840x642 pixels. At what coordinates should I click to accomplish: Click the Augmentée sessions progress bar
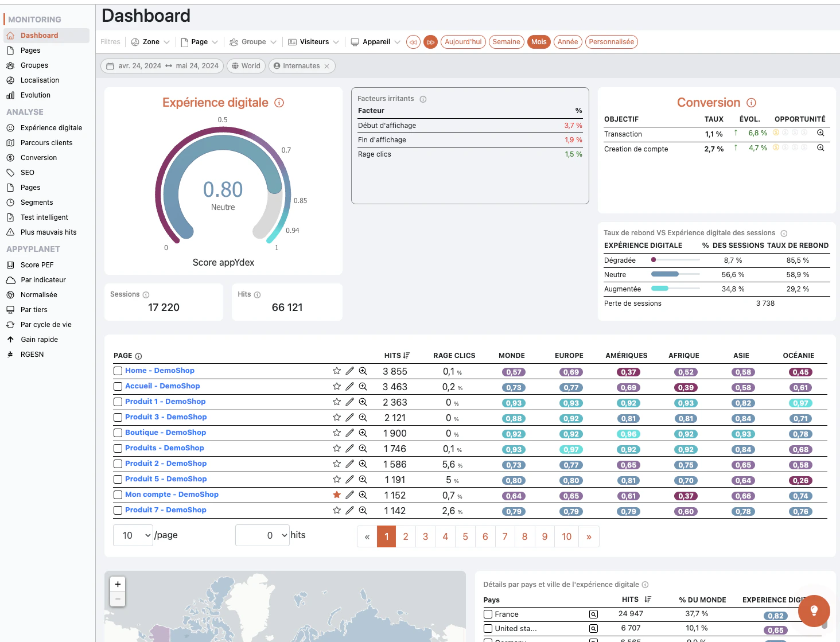pos(675,289)
